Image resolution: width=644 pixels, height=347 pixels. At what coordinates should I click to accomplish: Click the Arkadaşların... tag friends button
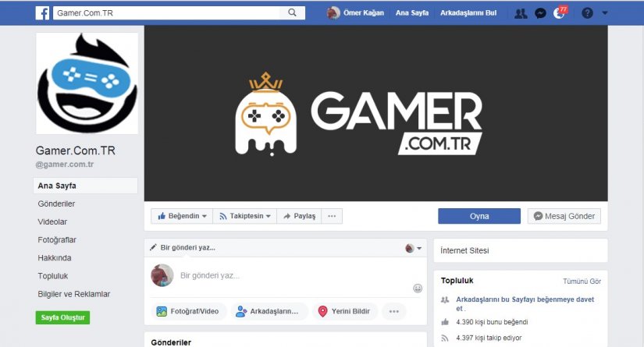coord(269,311)
